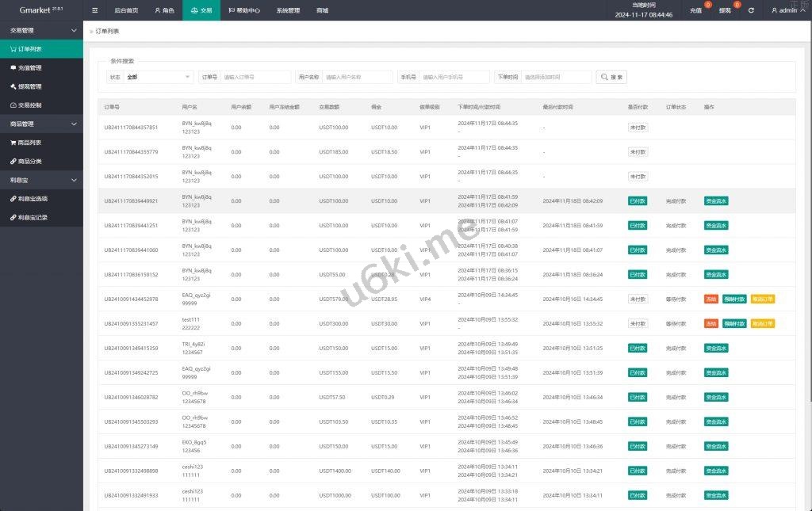Viewport: 812px width, 511px height.
Task: Collapse the 商品管理 sidebar section
Action: (74, 124)
